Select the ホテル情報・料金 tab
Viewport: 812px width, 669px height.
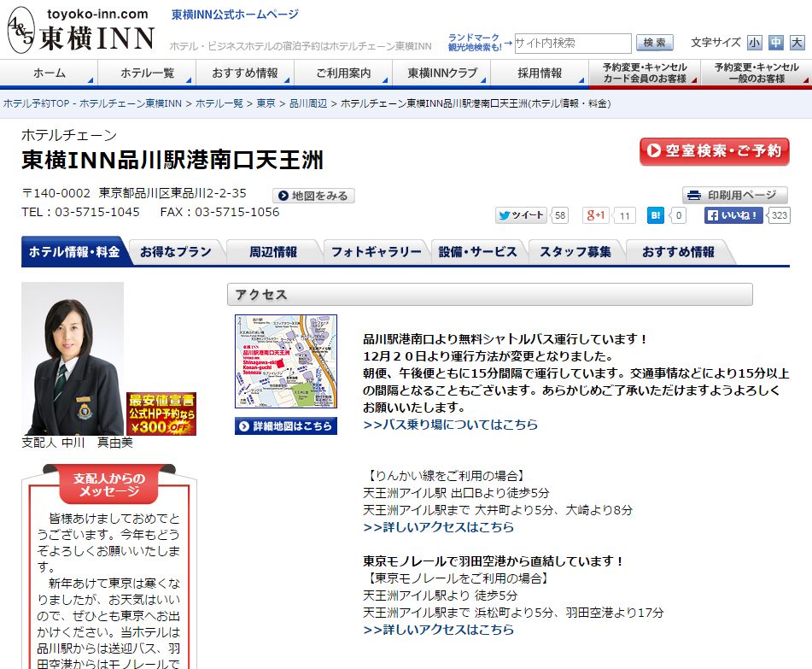point(74,252)
